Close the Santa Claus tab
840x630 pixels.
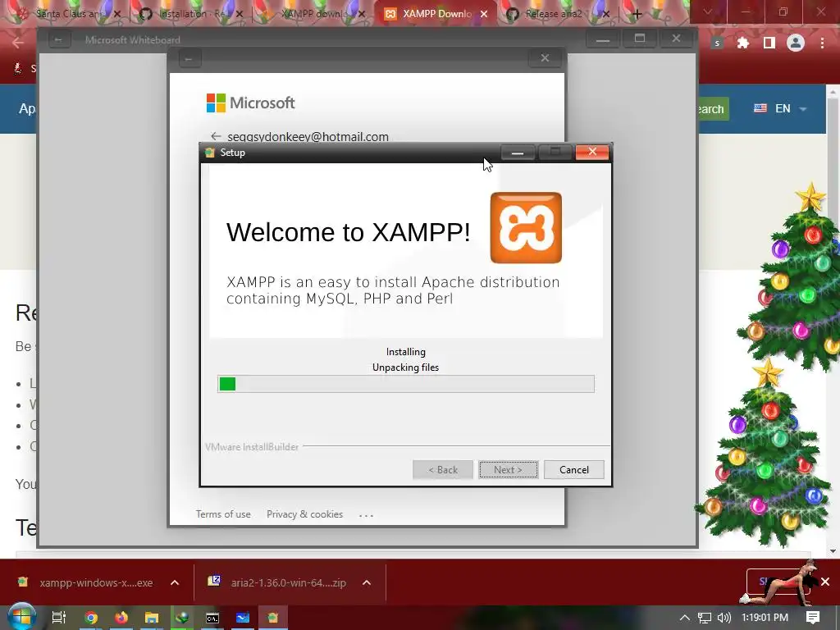click(117, 15)
